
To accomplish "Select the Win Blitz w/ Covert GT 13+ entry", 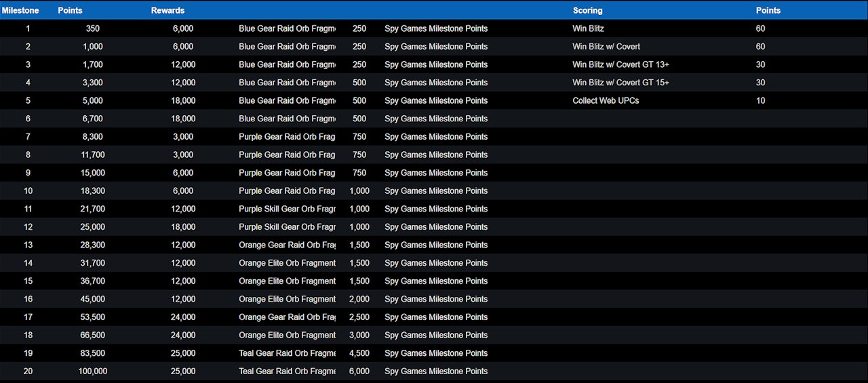I will click(620, 64).
